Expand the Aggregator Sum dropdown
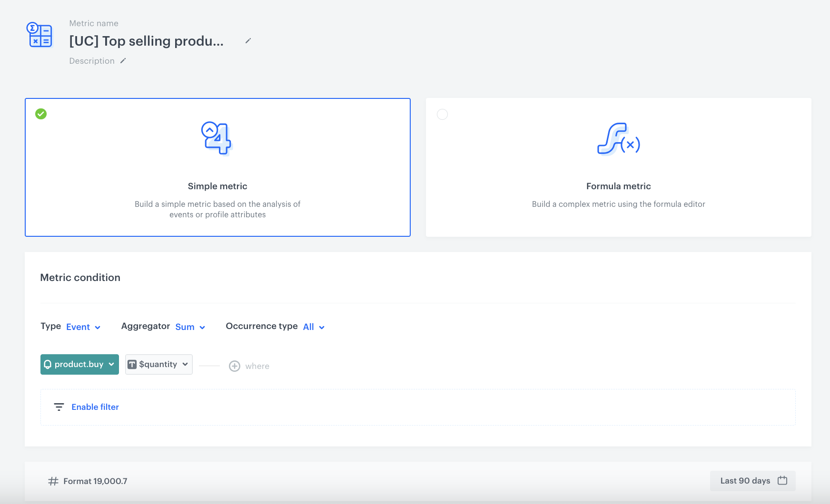Viewport: 830px width, 504px height. click(190, 327)
